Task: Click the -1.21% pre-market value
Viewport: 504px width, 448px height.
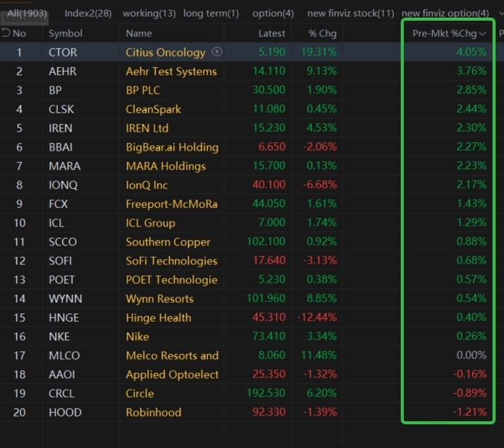Action: (x=470, y=412)
